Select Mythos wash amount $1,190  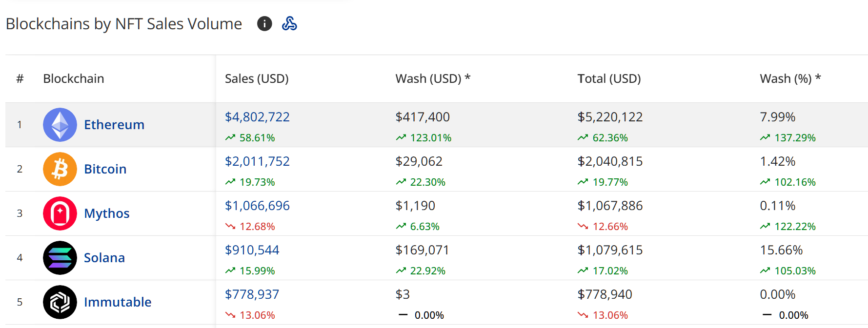click(x=415, y=206)
